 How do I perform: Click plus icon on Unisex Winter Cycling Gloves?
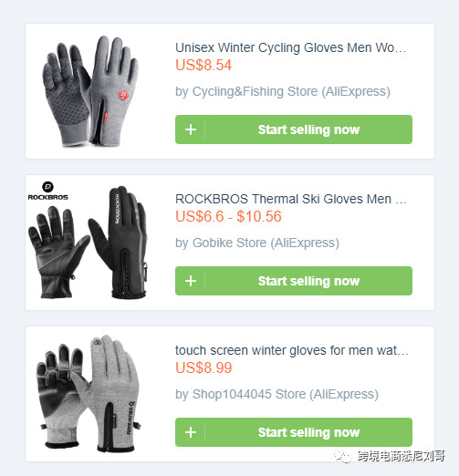click(191, 129)
